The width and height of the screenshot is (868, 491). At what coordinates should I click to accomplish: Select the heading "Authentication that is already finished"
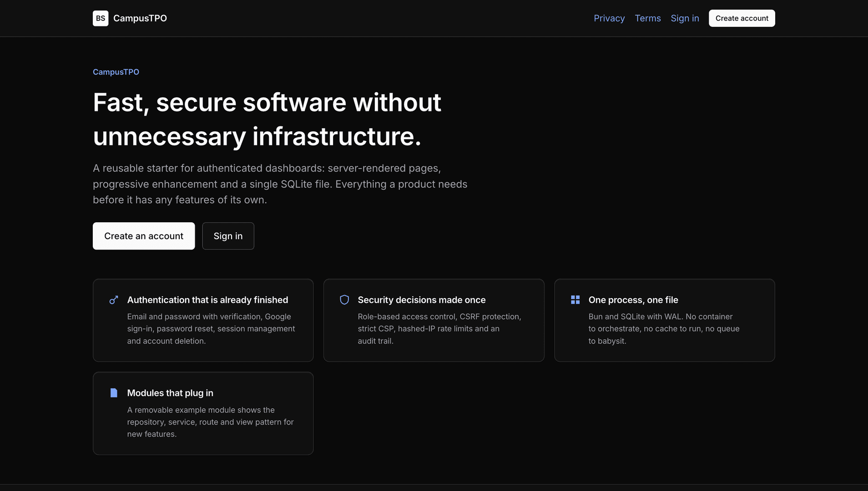click(x=207, y=300)
